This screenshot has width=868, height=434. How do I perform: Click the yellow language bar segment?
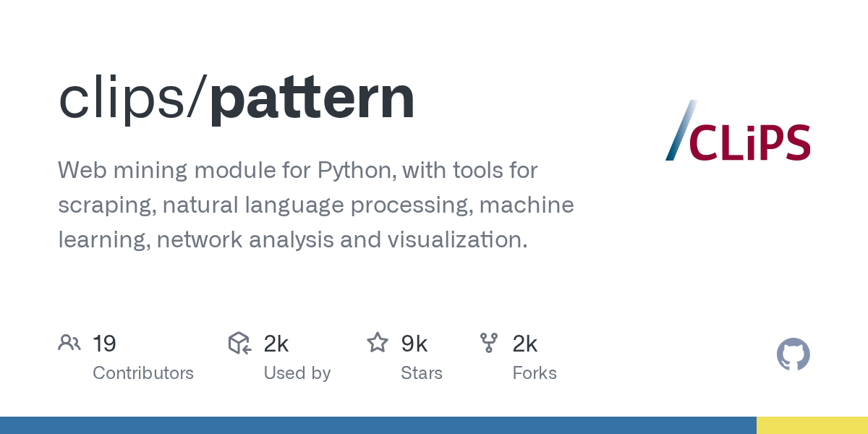[812, 425]
